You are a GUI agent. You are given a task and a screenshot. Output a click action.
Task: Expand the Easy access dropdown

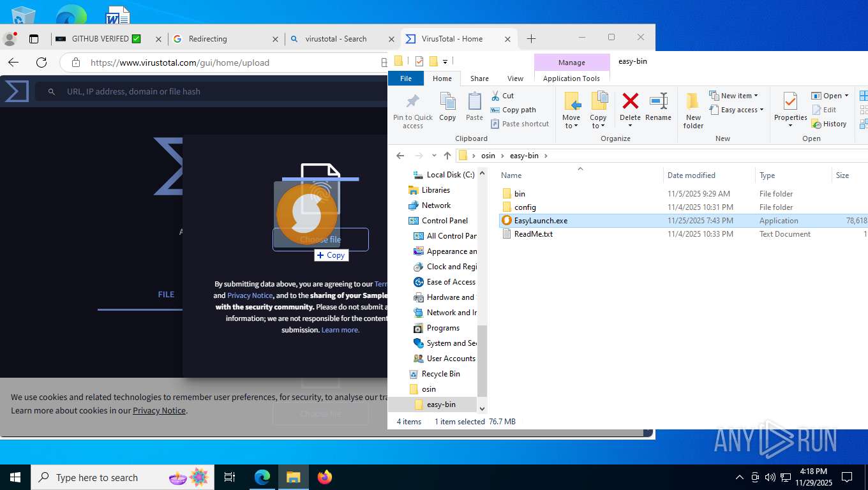click(737, 110)
